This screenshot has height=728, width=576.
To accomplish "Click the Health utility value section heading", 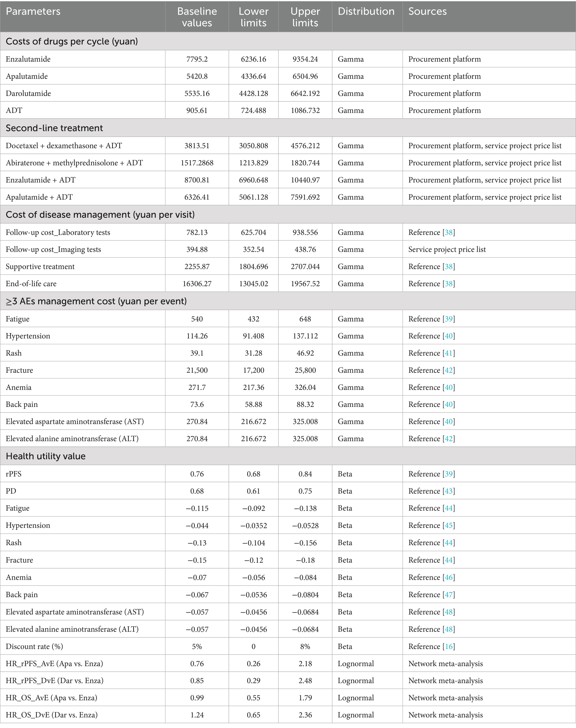I will 45,457.
